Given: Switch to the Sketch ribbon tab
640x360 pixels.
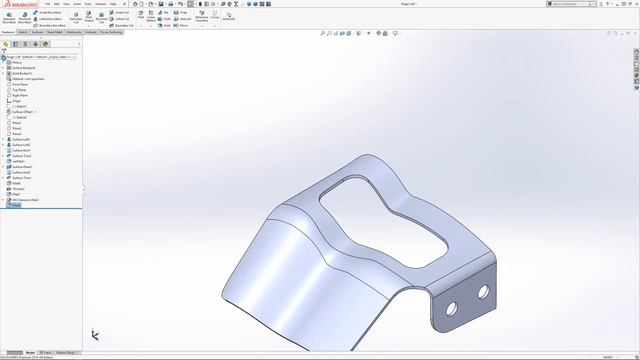Looking at the screenshot, I should [x=23, y=32].
